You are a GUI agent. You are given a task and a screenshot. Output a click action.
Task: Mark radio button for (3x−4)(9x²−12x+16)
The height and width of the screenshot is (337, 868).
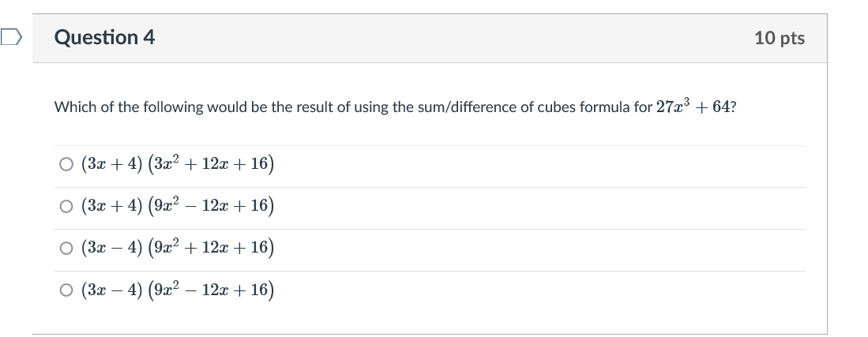point(65,290)
